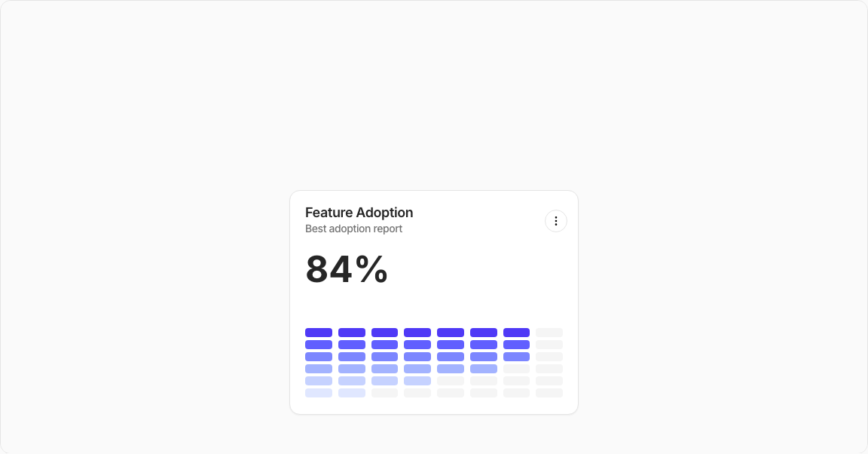Click the top bar in the first column

[x=319, y=333]
